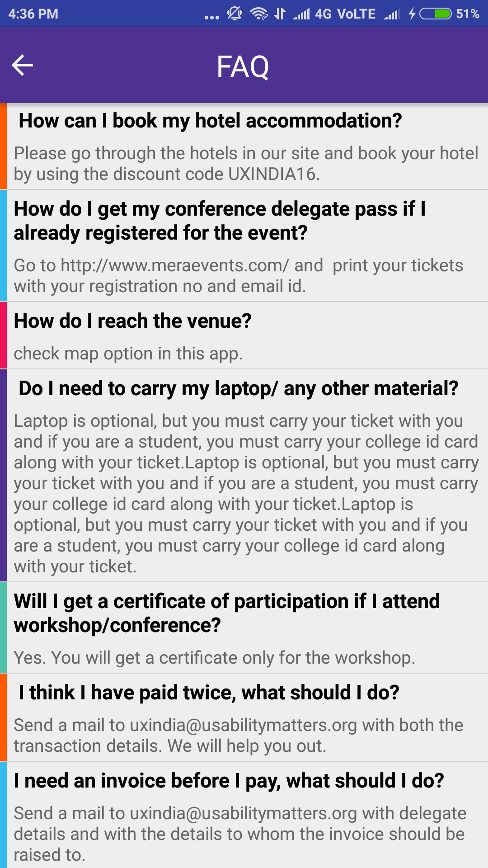
Task: Open the meraevents.com link
Action: pyautogui.click(x=174, y=265)
